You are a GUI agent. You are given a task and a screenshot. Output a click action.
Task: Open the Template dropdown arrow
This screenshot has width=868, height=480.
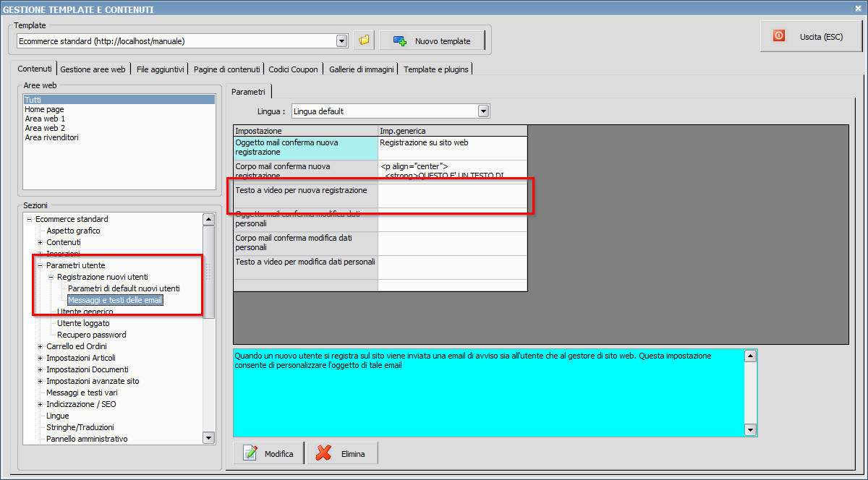click(x=342, y=41)
